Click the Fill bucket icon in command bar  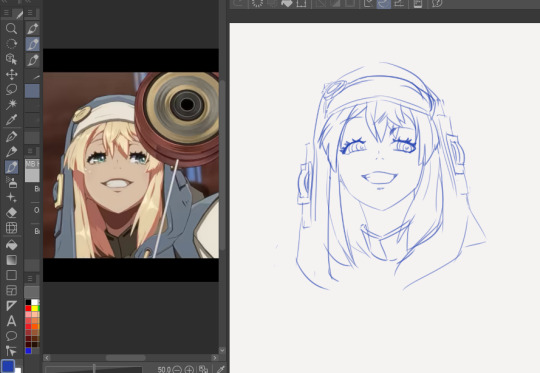pyautogui.click(x=287, y=3)
